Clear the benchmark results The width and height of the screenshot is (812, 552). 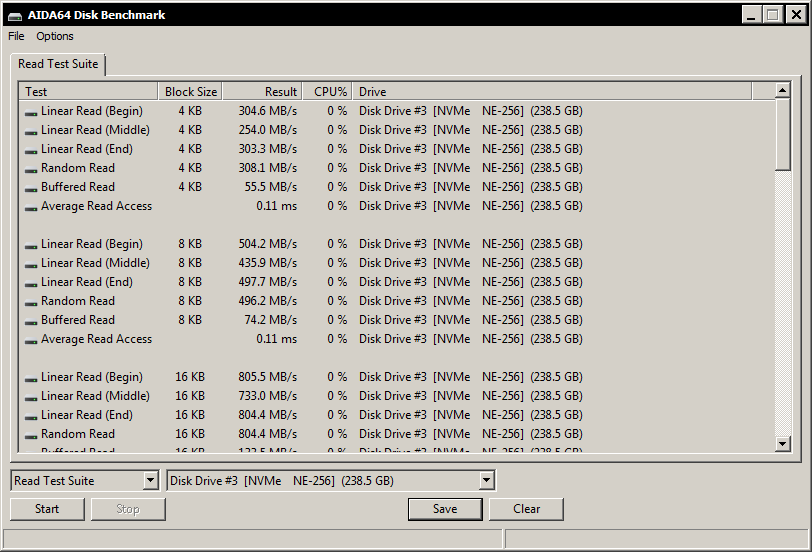point(526,509)
